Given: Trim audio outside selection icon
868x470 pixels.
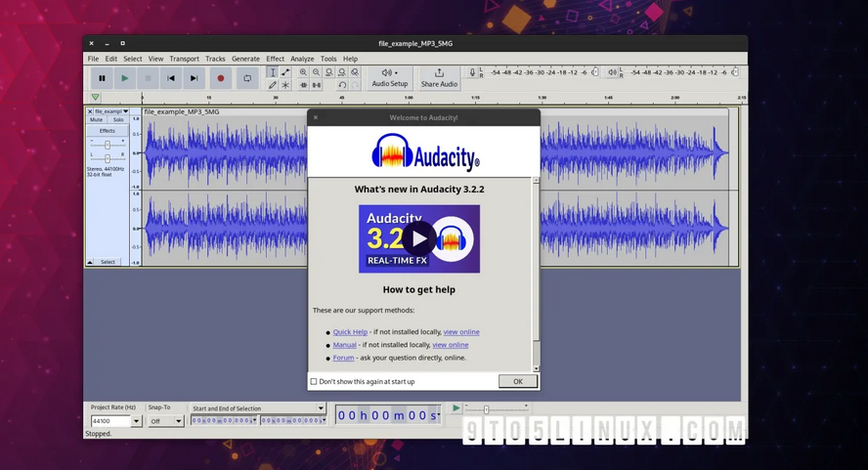Looking at the screenshot, I should point(303,85).
